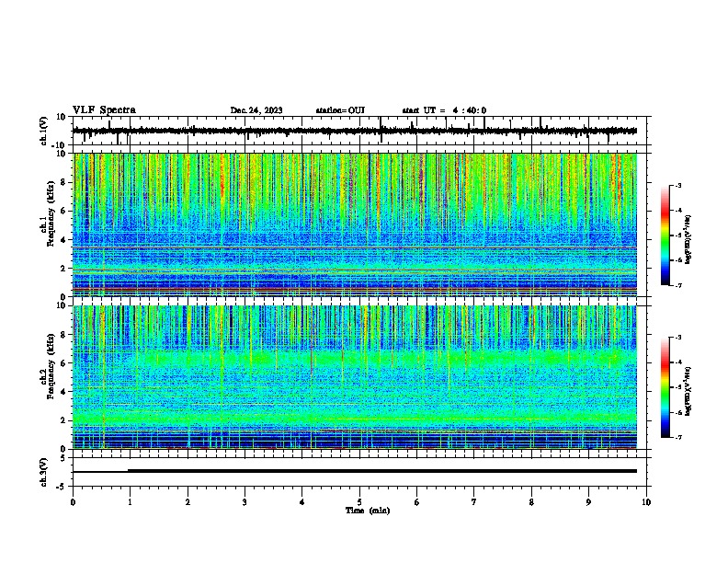Click the "2" kHz tick on ch.1 frequency axis
The width and height of the screenshot is (728, 563).
(x=63, y=268)
